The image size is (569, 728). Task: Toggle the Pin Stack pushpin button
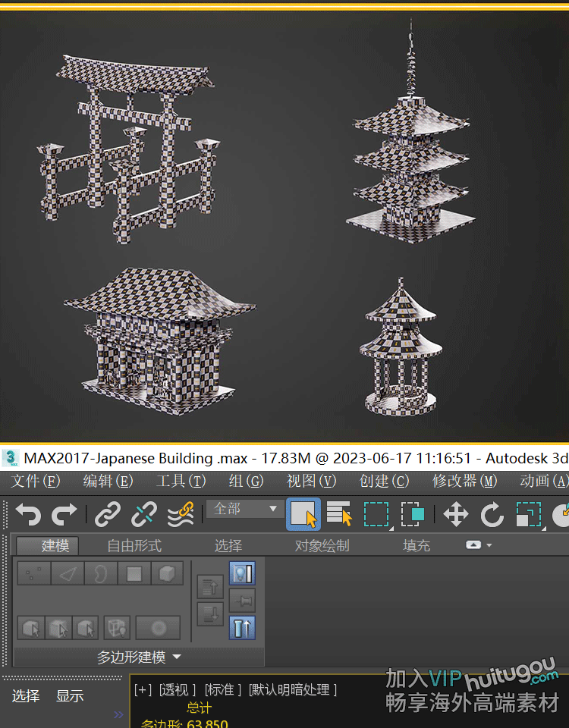tap(242, 601)
